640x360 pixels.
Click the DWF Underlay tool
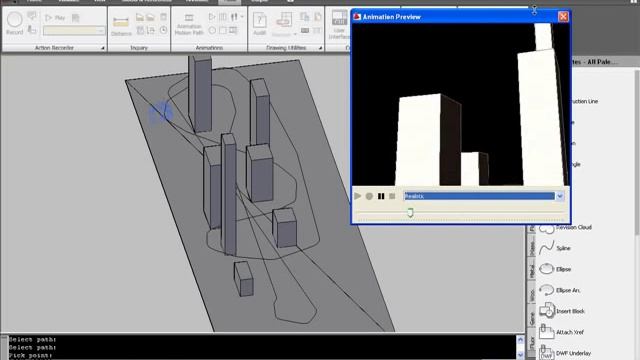coord(565,353)
